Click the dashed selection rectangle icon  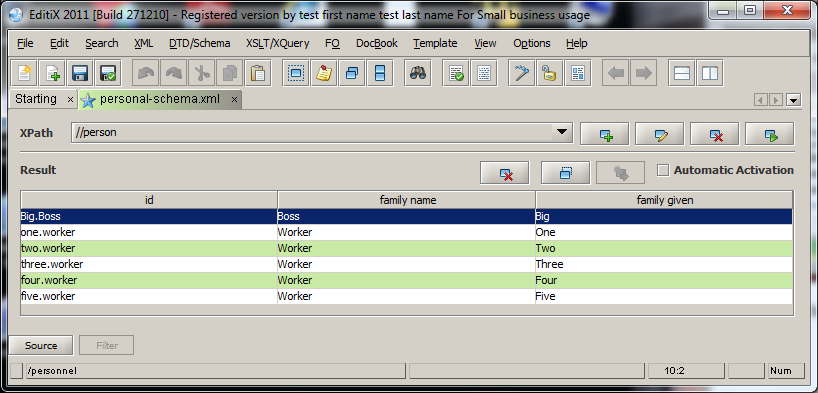coord(296,73)
